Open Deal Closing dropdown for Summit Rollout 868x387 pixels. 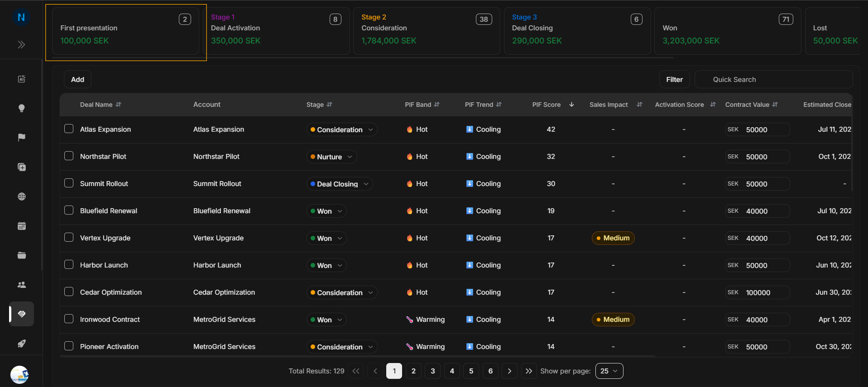pyautogui.click(x=340, y=184)
